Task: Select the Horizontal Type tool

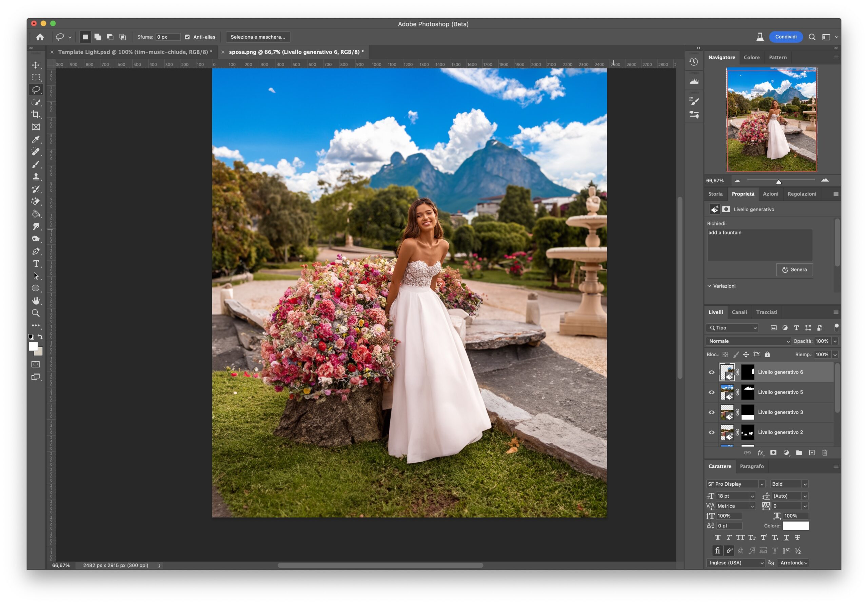Action: click(36, 263)
